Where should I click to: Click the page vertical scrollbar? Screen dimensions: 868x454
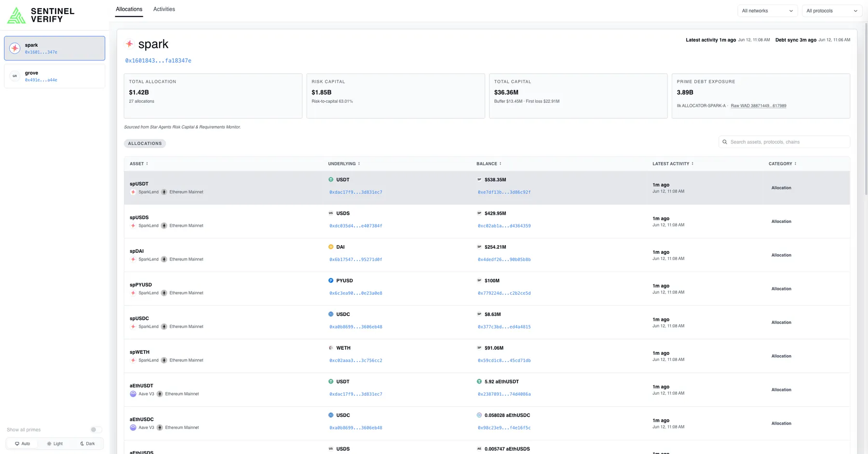point(866,109)
